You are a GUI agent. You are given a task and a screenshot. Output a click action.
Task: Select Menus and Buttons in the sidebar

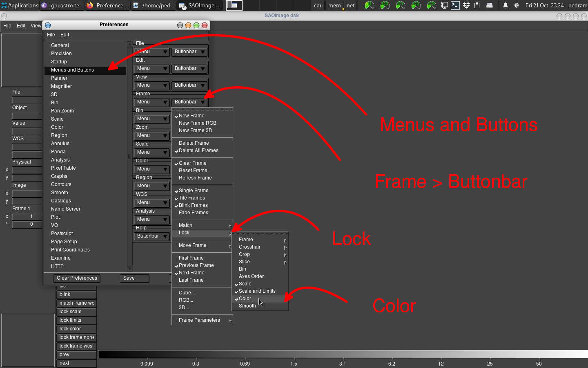(x=72, y=70)
